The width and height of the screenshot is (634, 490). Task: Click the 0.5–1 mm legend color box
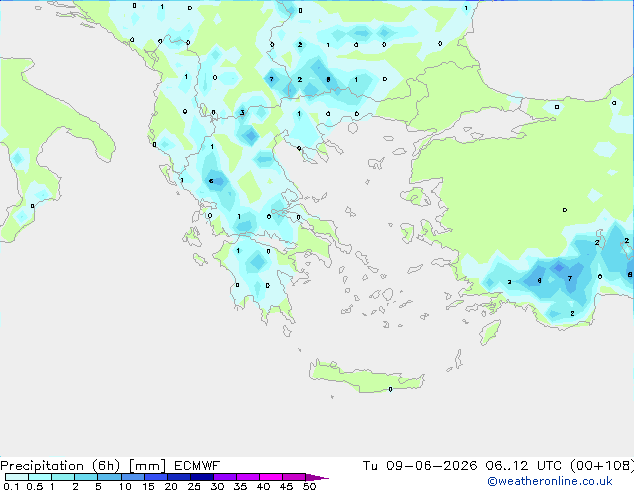(x=40, y=477)
